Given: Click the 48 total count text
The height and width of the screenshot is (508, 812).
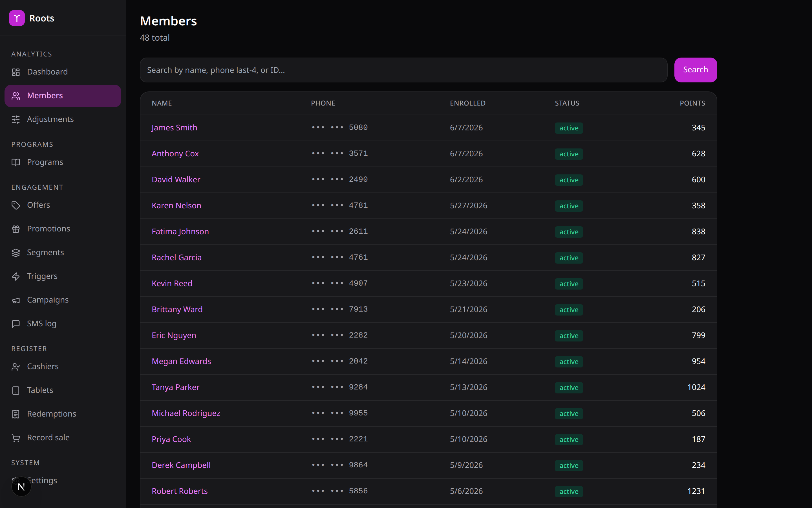Looking at the screenshot, I should click(155, 38).
